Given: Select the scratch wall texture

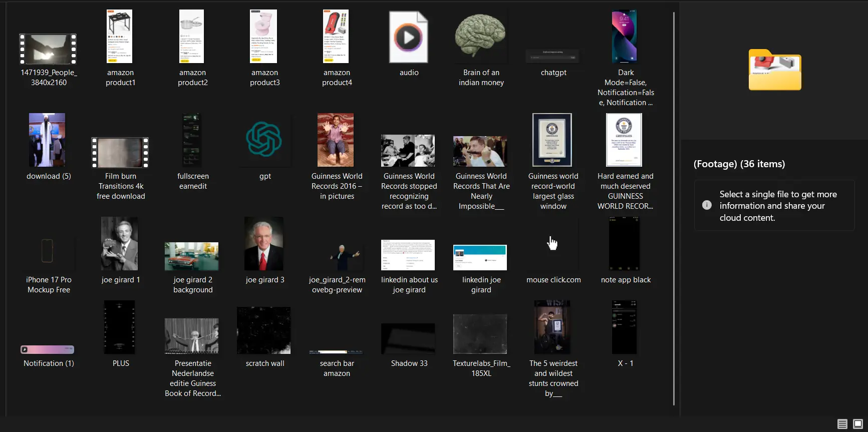Looking at the screenshot, I should point(264,330).
